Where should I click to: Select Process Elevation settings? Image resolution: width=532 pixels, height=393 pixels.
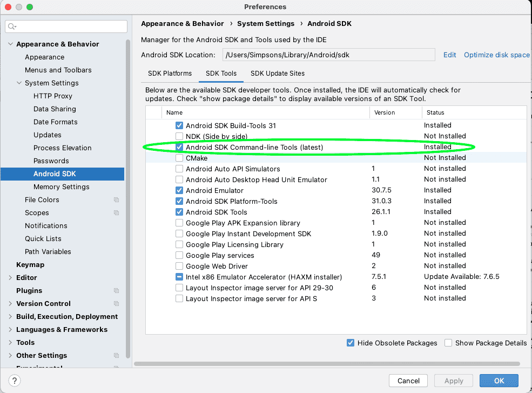(x=63, y=148)
